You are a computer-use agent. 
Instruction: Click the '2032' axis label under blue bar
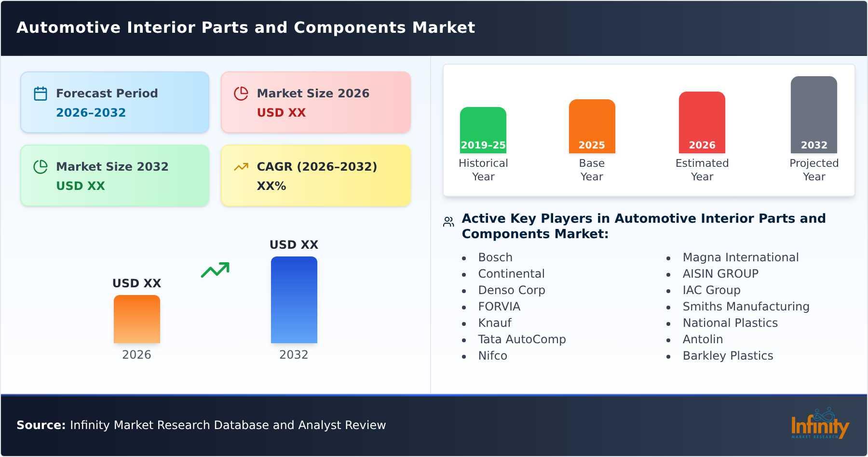point(294,355)
